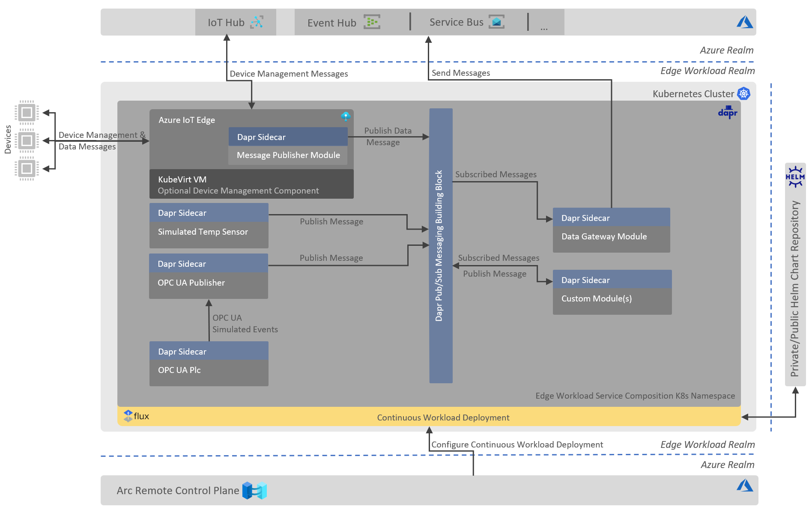Click the Dapr Pub/Sub Messaging Building Block bar
Screen dimensions: 812x513
tap(441, 246)
